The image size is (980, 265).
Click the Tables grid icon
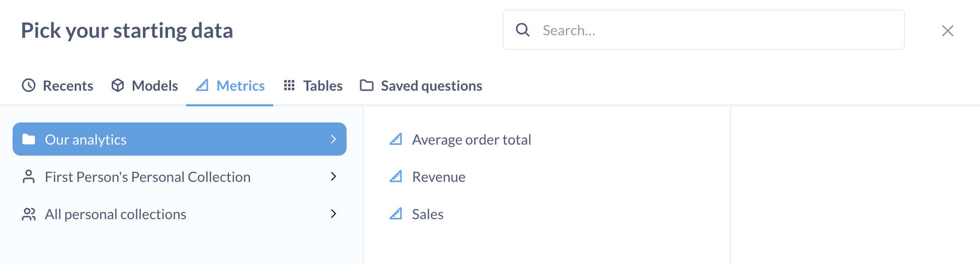[x=289, y=86]
